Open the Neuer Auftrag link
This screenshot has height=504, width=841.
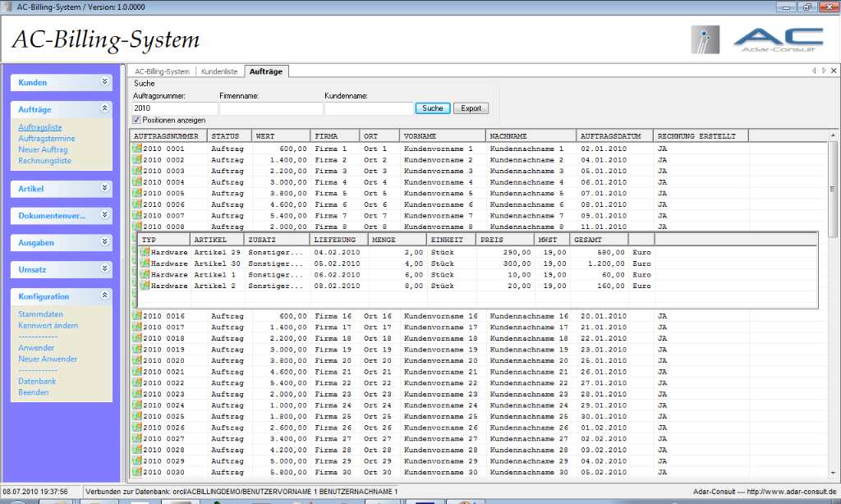(43, 149)
